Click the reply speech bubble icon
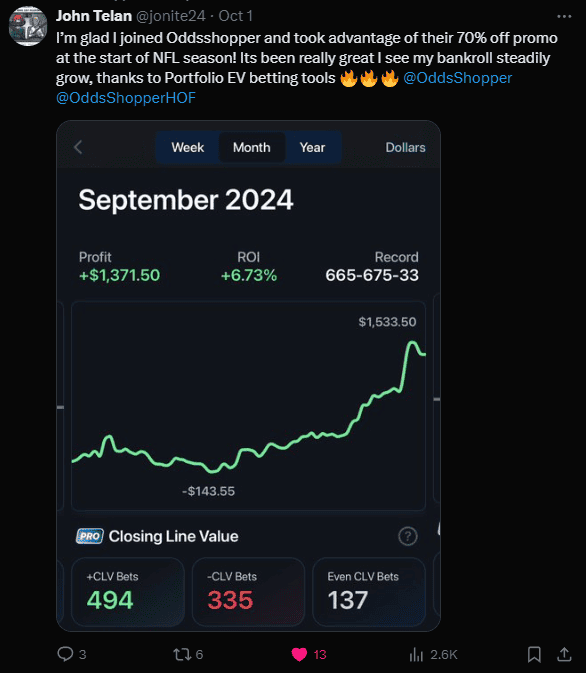Screen dimensions: 586x673 (x=65, y=654)
